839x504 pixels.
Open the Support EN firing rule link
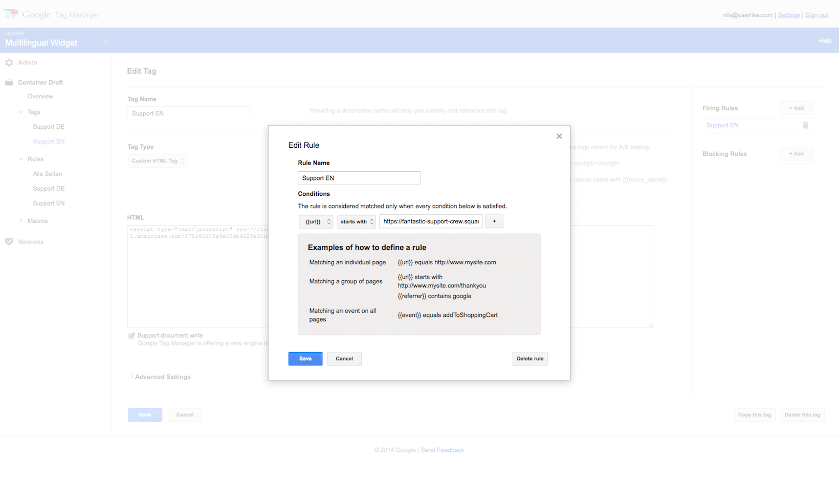pyautogui.click(x=722, y=125)
